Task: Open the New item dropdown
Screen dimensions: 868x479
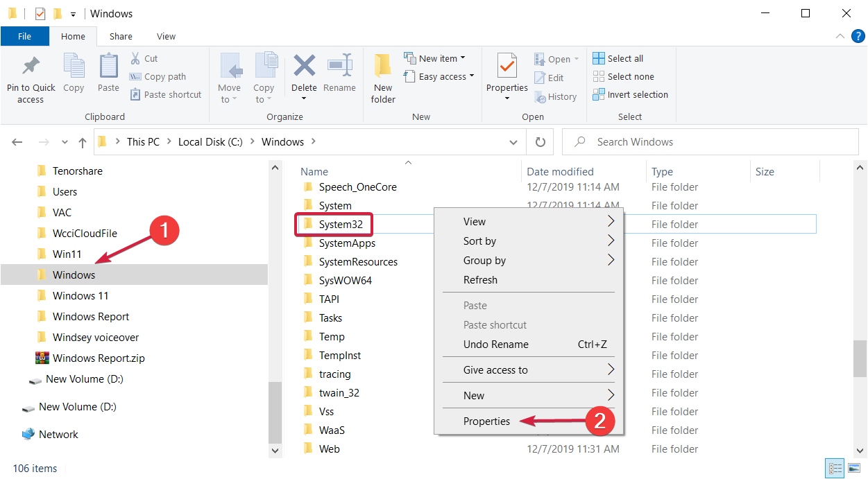Action: [x=434, y=58]
